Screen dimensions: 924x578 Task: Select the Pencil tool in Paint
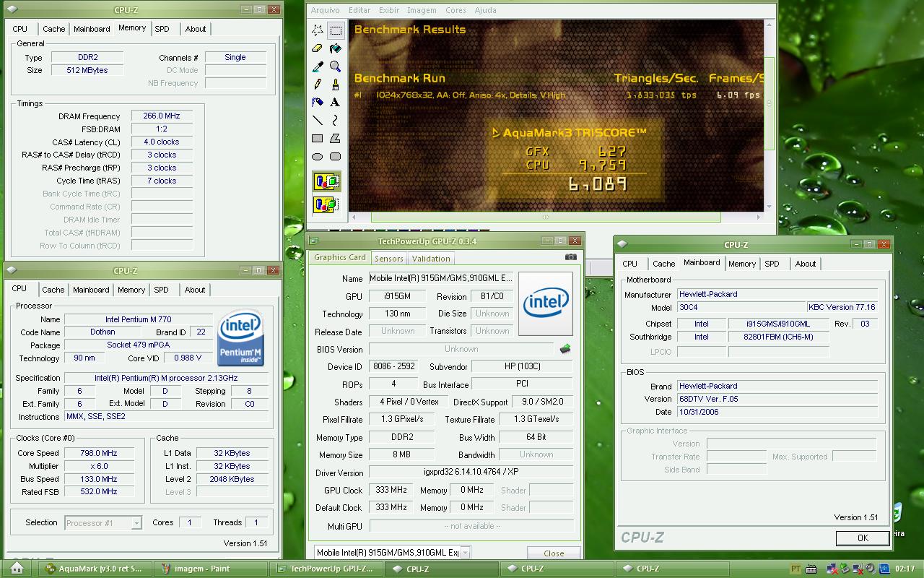point(318,85)
